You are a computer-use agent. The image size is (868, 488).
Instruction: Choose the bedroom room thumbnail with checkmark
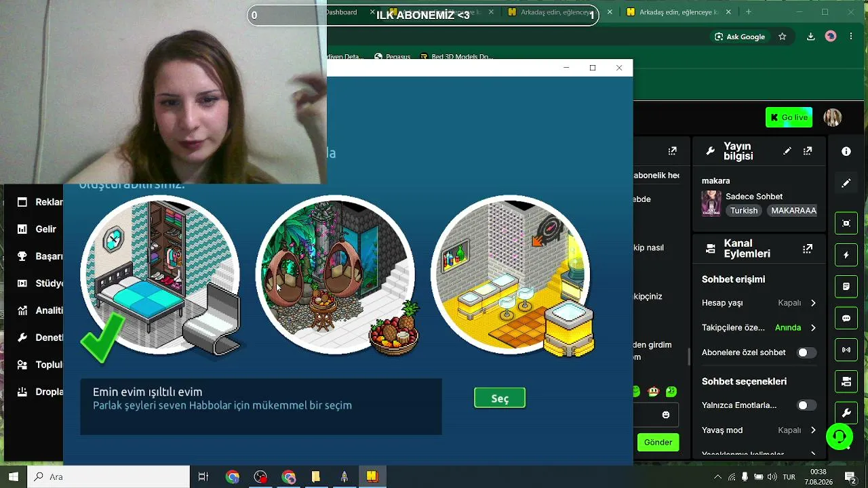[x=160, y=274]
